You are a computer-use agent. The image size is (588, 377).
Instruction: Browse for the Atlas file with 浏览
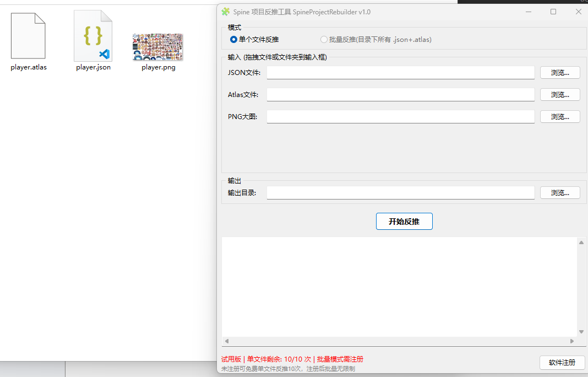560,95
